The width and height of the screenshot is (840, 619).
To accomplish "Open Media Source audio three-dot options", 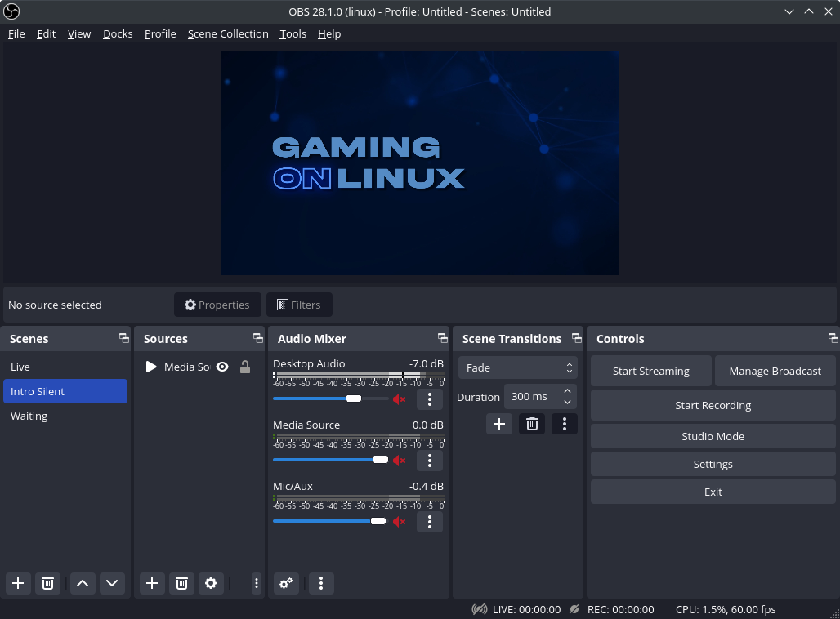I will point(430,461).
